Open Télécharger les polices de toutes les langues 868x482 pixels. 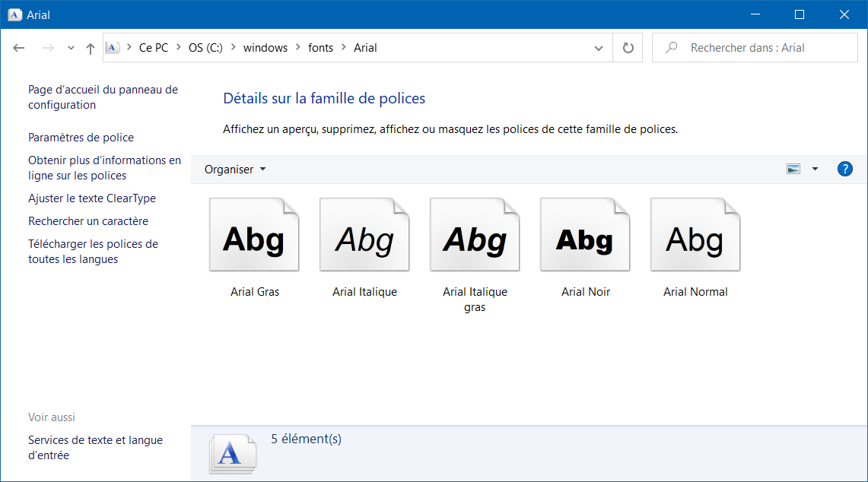(x=93, y=251)
